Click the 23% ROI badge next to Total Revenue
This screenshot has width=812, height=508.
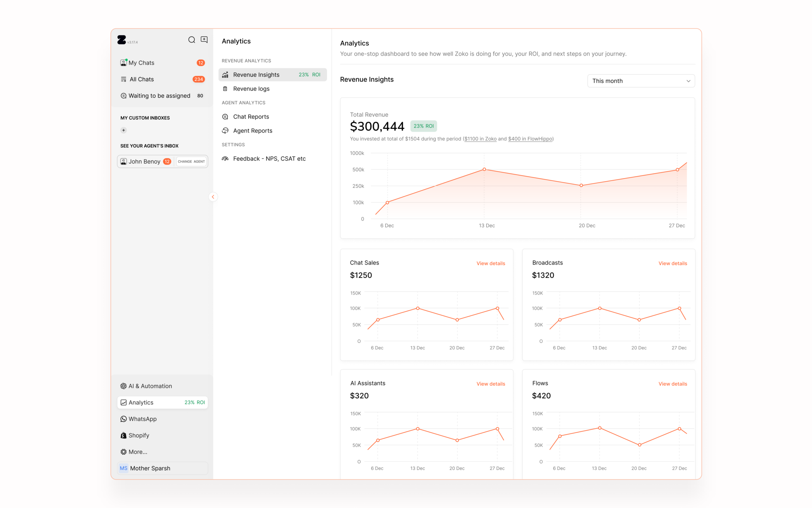click(x=423, y=126)
